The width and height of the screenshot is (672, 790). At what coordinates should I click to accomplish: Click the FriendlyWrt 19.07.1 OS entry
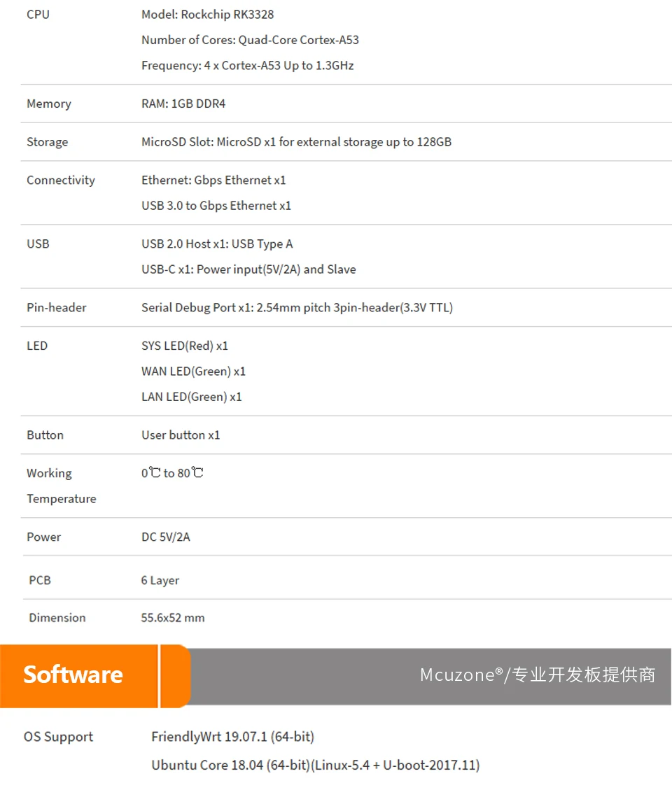[232, 737]
